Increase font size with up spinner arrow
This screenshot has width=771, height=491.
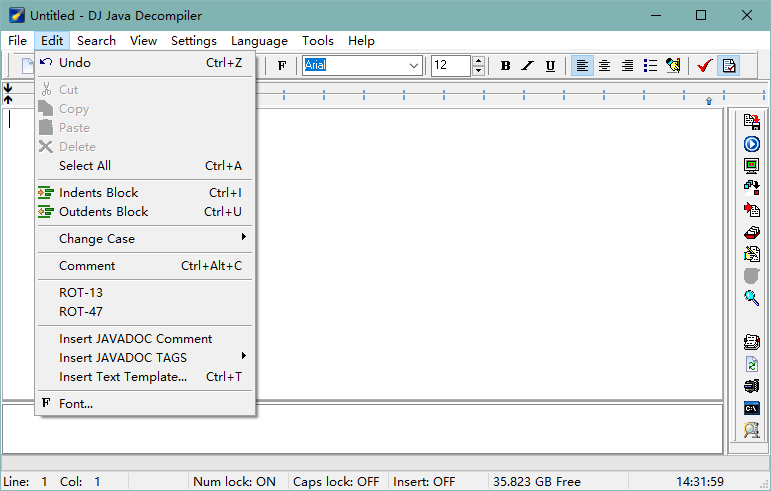(478, 61)
